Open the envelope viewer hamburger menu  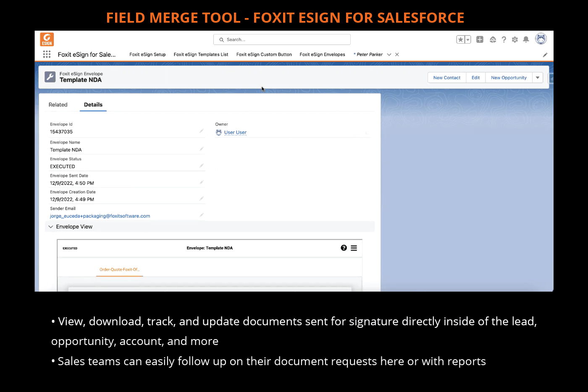354,248
